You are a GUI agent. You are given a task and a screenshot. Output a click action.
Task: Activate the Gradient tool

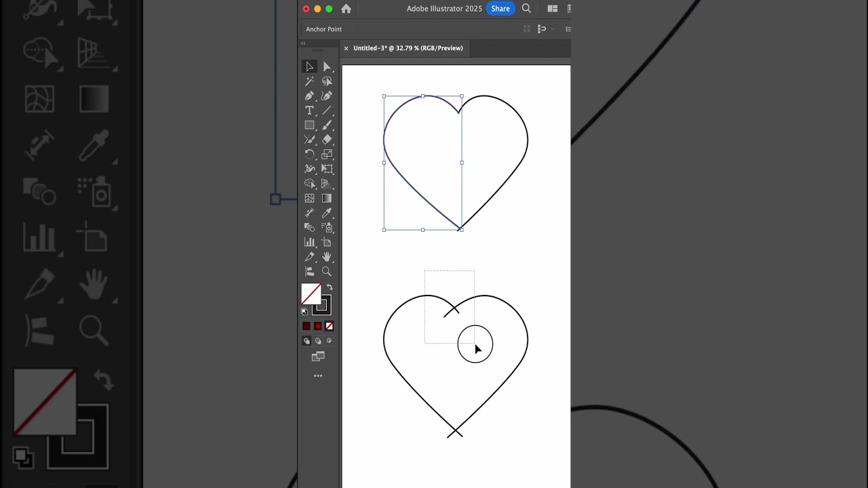327,198
